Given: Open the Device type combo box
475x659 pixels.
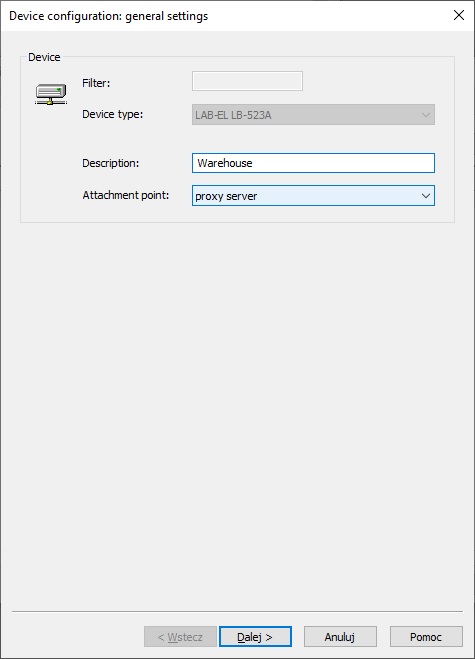Looking at the screenshot, I should click(313, 115).
